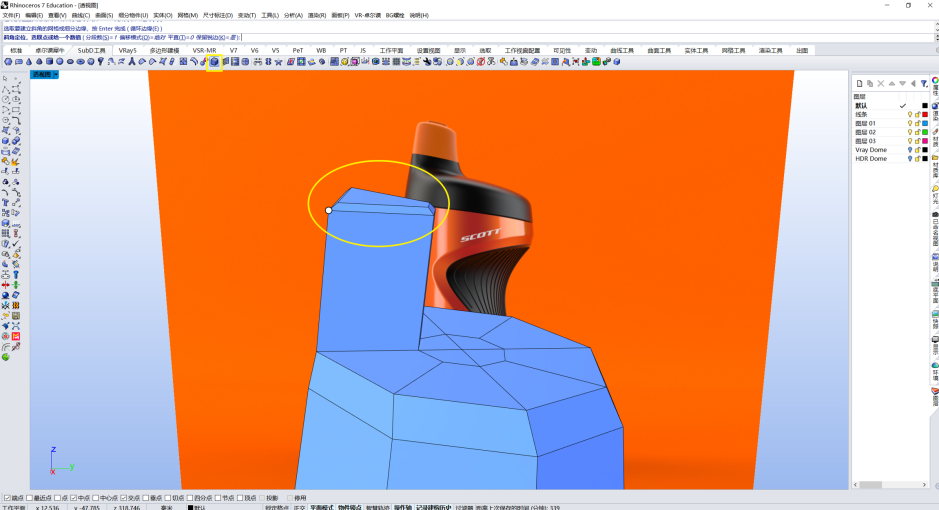The width and height of the screenshot is (939, 510).
Task: Click the left-arrow icon in Layers panel toolbar
Action: 913,83
